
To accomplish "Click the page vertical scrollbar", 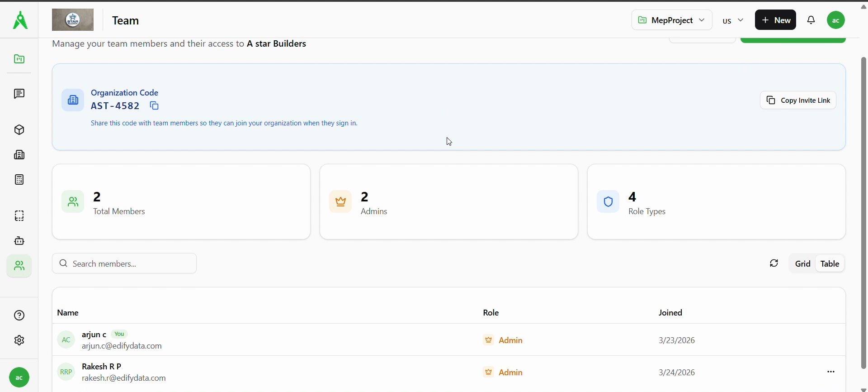I will (x=863, y=213).
